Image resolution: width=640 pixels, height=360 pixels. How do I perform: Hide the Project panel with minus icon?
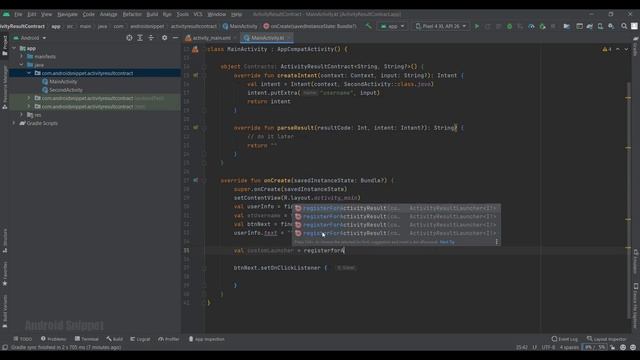point(176,38)
